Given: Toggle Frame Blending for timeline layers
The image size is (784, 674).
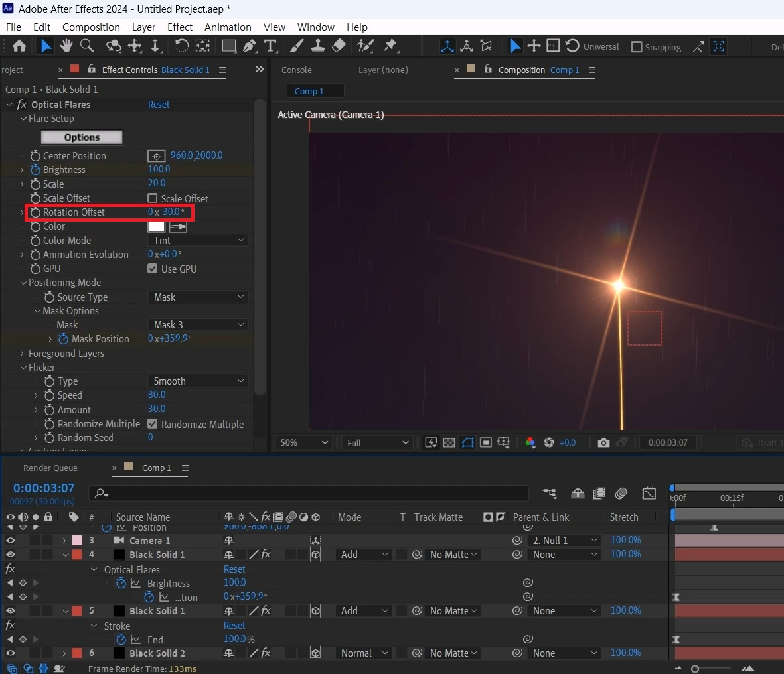Looking at the screenshot, I should (599, 494).
